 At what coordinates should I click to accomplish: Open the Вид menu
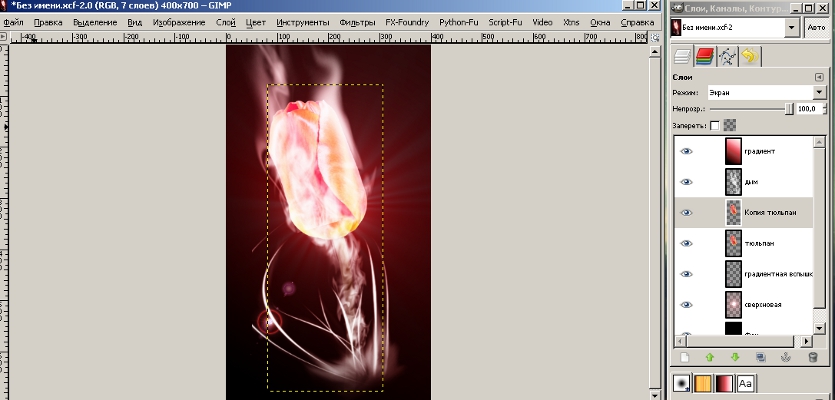pyautogui.click(x=135, y=22)
